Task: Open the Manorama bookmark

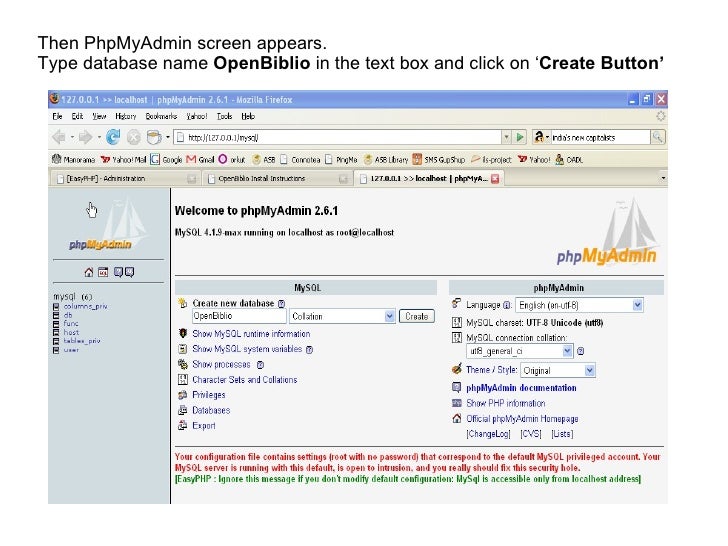Action: (74, 160)
